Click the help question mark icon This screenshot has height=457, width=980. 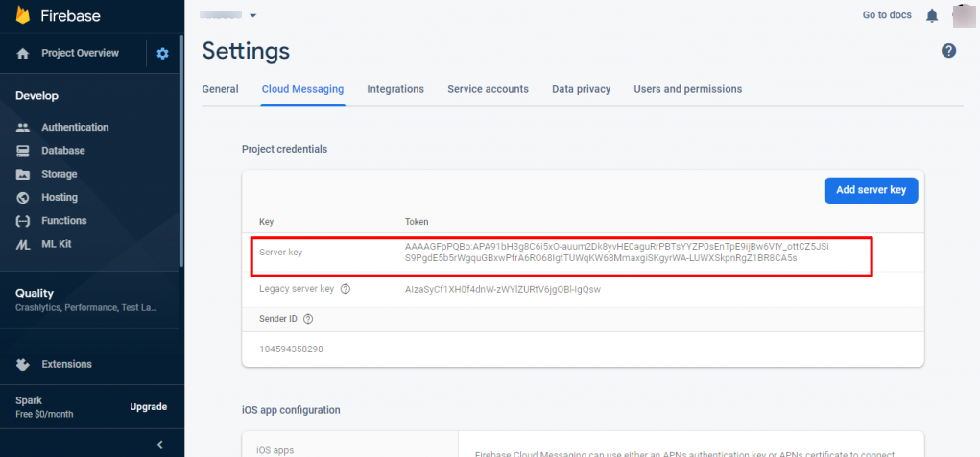pos(948,51)
